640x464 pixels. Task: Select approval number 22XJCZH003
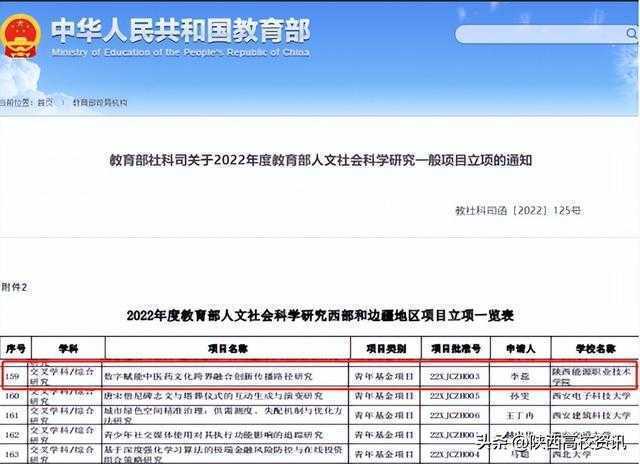[455, 376]
